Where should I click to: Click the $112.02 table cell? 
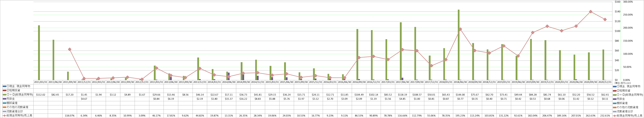[x=41, y=95]
